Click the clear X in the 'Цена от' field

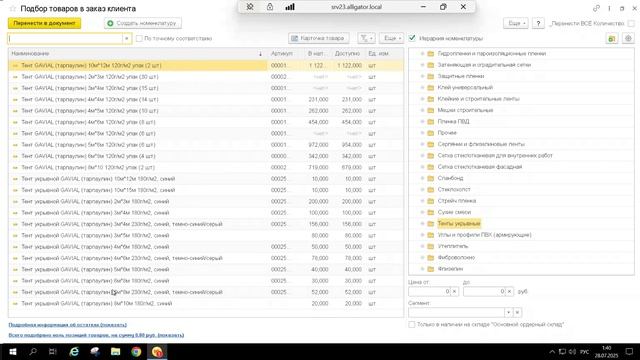click(454, 291)
